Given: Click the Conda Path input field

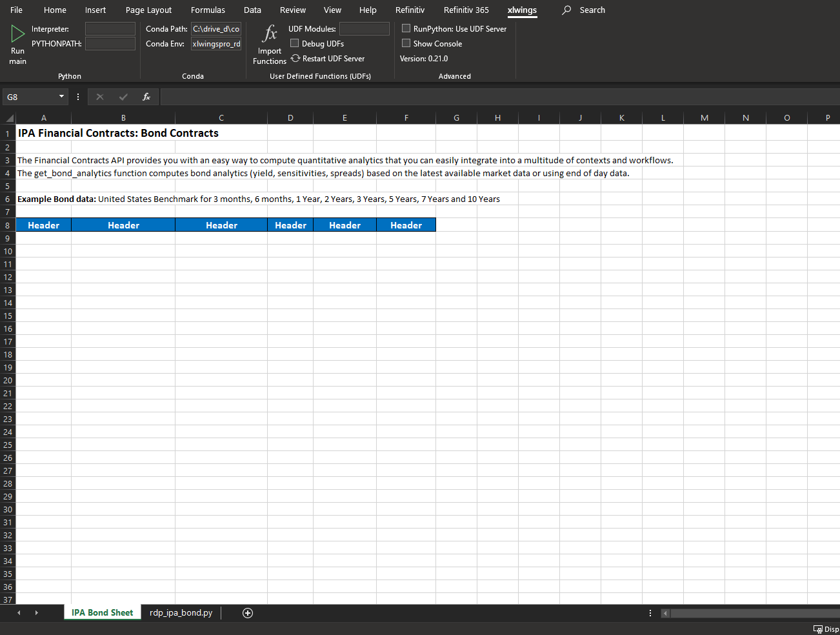Looking at the screenshot, I should 216,28.
